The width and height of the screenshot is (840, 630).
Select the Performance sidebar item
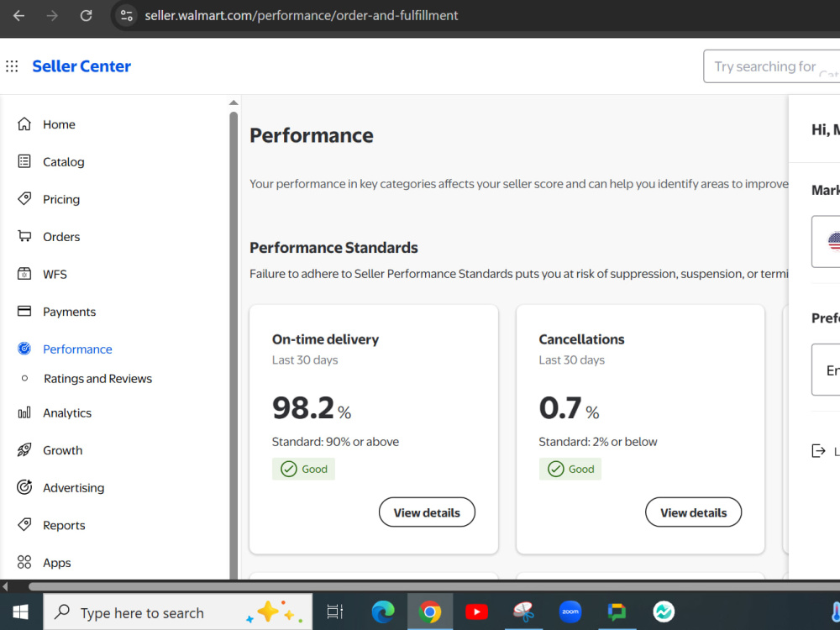77,349
